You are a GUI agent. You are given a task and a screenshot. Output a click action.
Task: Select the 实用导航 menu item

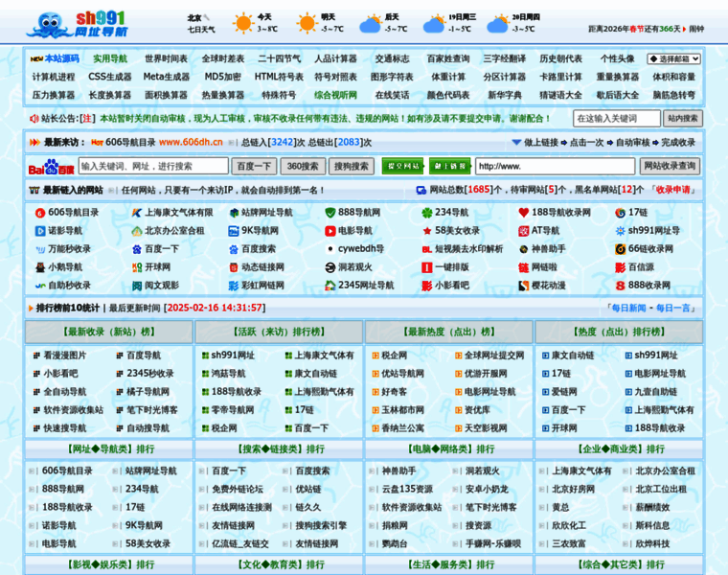click(110, 59)
